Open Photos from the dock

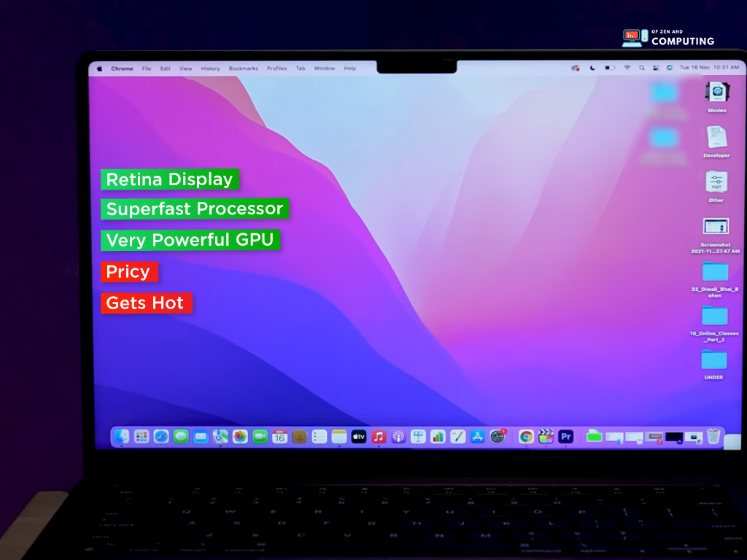tap(240, 436)
